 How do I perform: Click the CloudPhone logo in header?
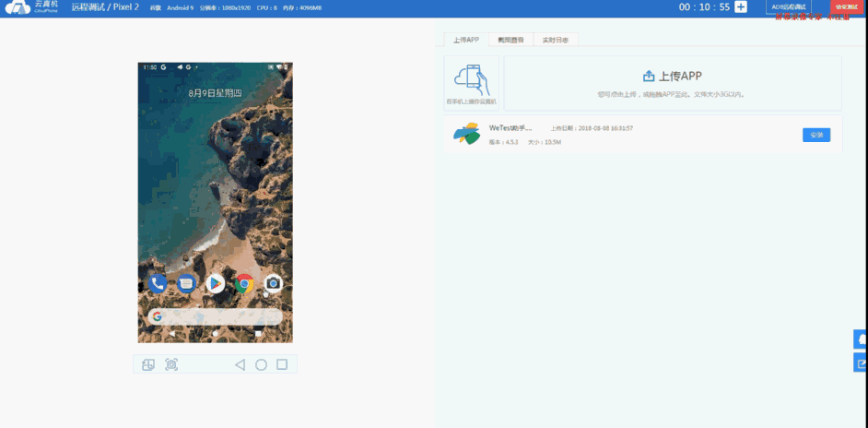(x=31, y=6)
